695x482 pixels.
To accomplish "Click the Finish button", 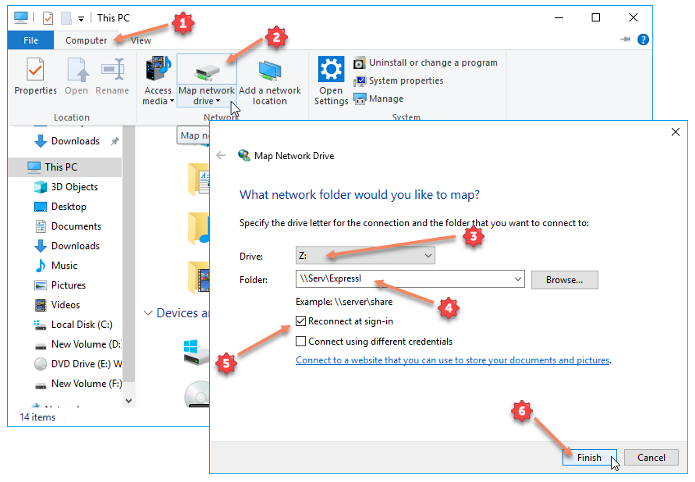I will pos(589,457).
